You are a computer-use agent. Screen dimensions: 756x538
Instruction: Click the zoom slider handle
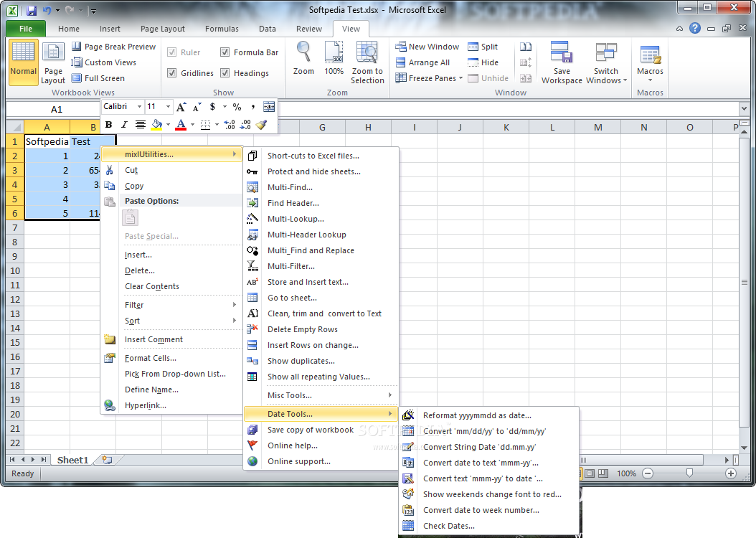click(689, 473)
